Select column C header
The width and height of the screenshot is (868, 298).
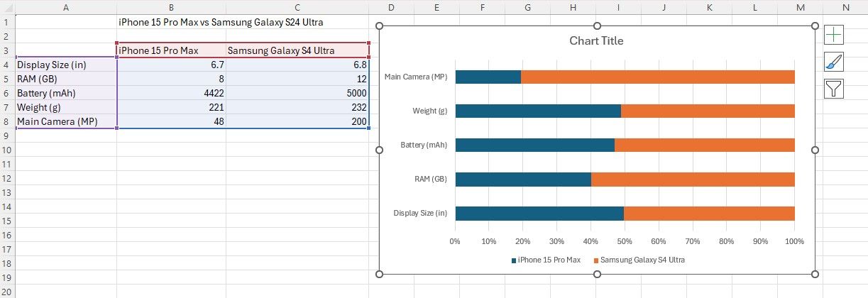[x=297, y=6]
